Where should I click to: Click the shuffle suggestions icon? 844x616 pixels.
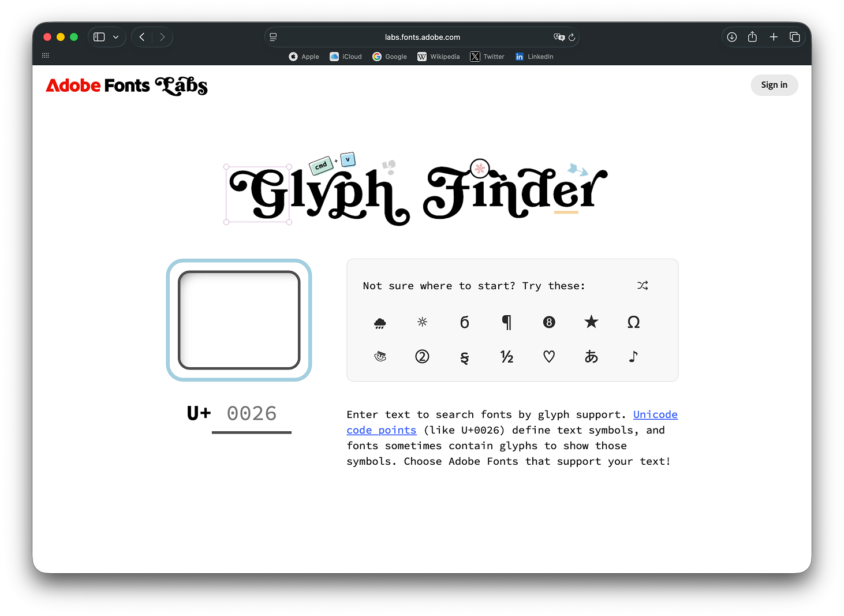click(x=643, y=285)
